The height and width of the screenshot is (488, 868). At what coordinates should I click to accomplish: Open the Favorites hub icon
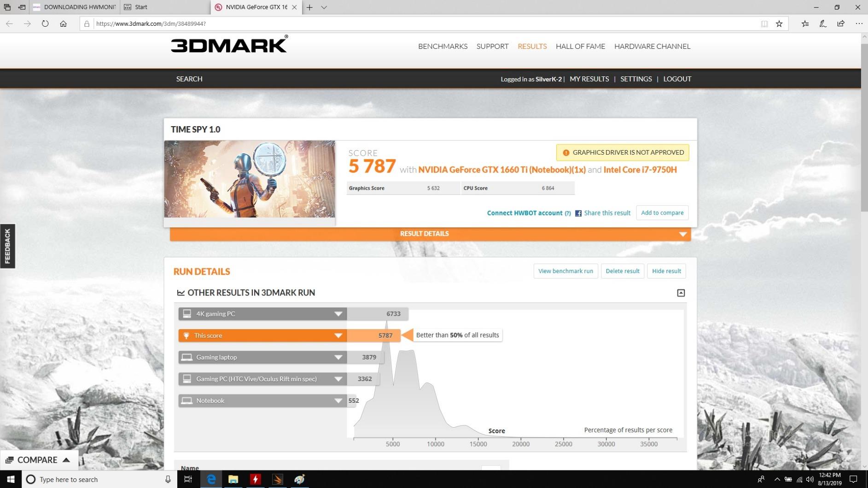tap(805, 23)
